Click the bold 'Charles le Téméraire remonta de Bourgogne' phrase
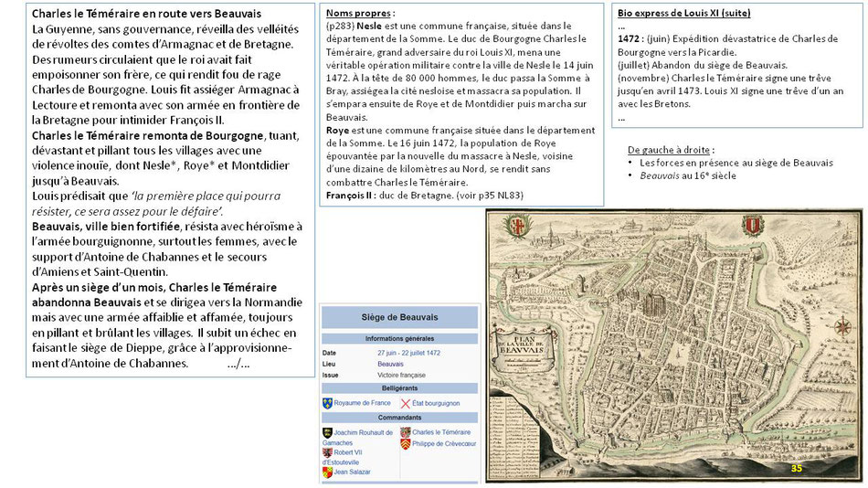This screenshot has height=488, width=868. click(148, 136)
